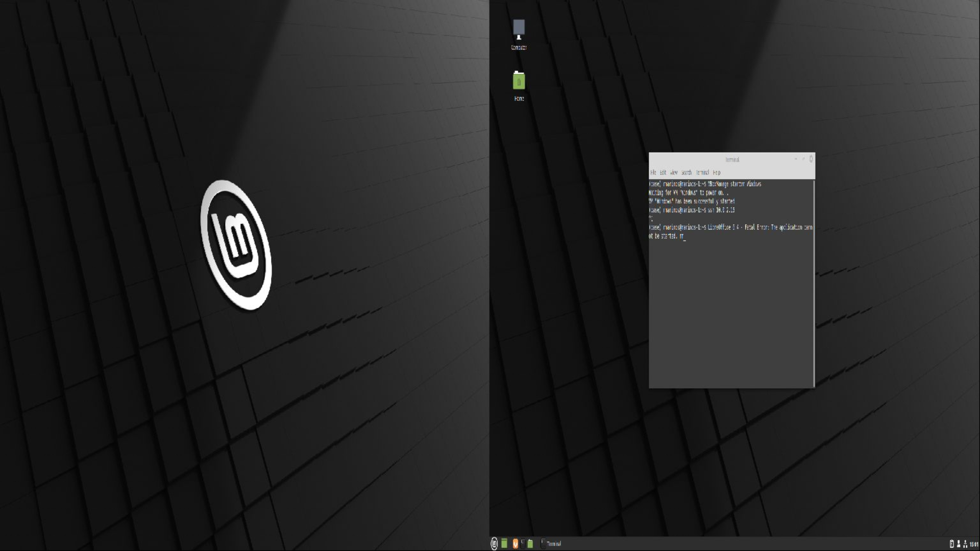Launch the terminal from the panel launcher
This screenshot has width=980, height=551.
(x=523, y=543)
